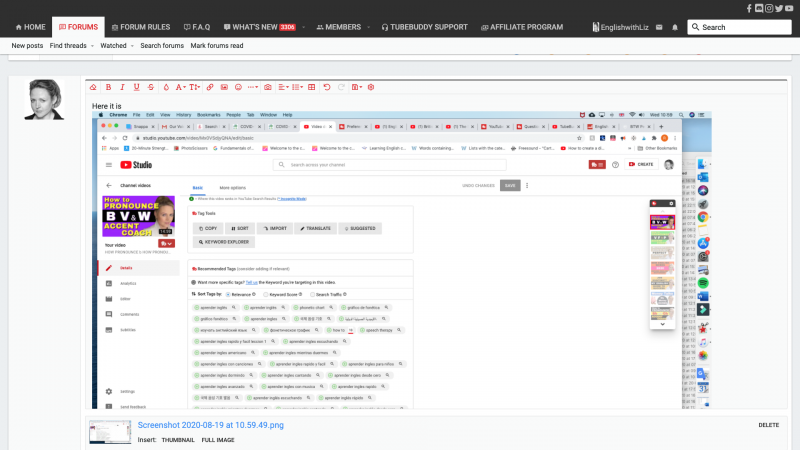Click the camera media icon

[268, 88]
